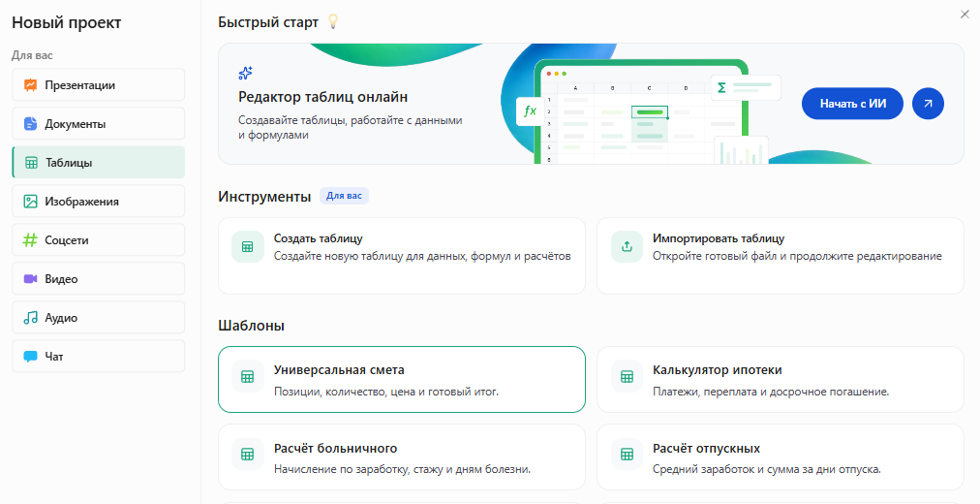The width and height of the screenshot is (980, 504).
Task: Click the Для вас badge next to Инструменты
Action: [345, 196]
